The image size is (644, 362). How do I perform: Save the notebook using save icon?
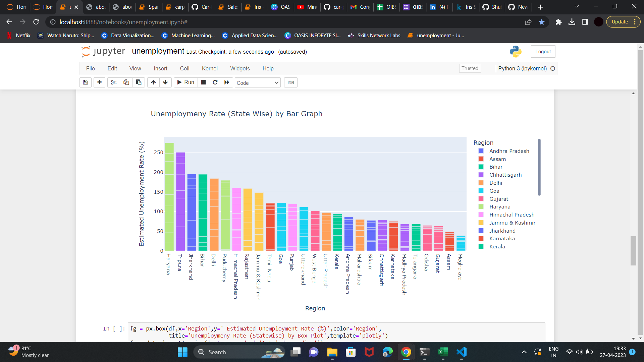85,82
